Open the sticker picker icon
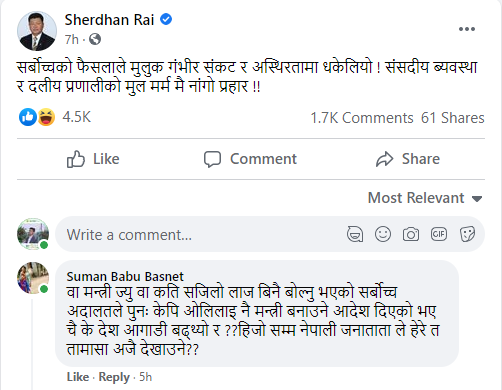The image size is (502, 390). (x=467, y=234)
